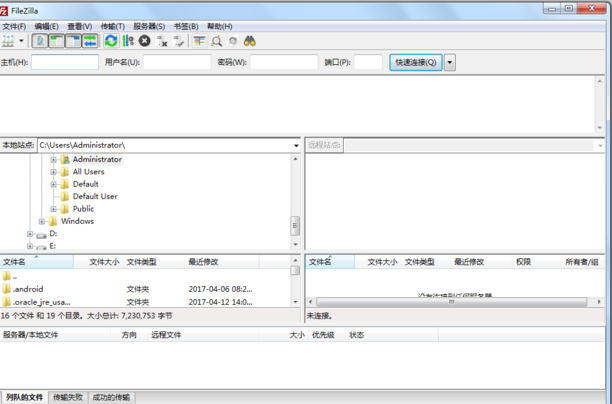
Task: Toggle message log display
Action: (x=39, y=41)
